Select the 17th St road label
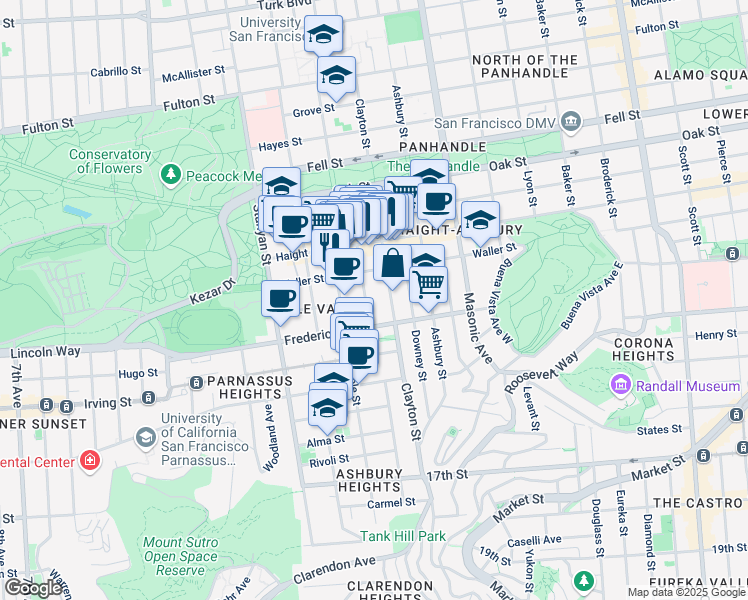The image size is (748, 600). tap(447, 475)
